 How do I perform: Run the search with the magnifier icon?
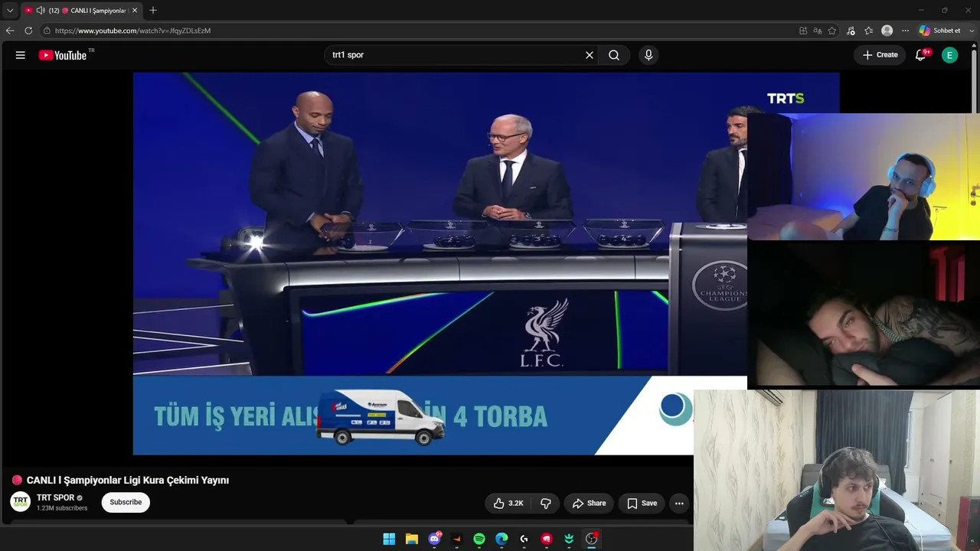pos(614,55)
